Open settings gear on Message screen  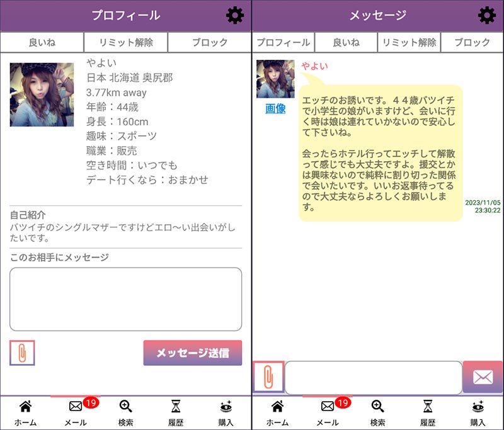[x=487, y=15]
